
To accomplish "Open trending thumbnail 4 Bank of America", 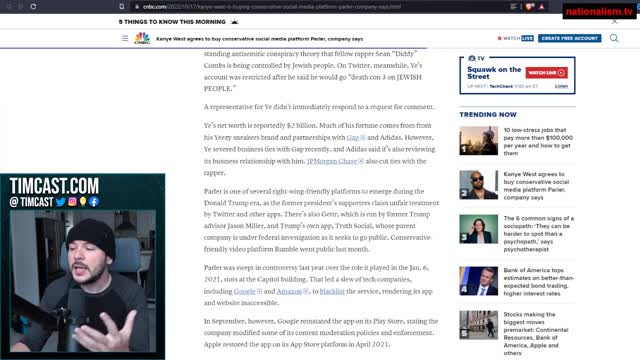I will [478, 281].
